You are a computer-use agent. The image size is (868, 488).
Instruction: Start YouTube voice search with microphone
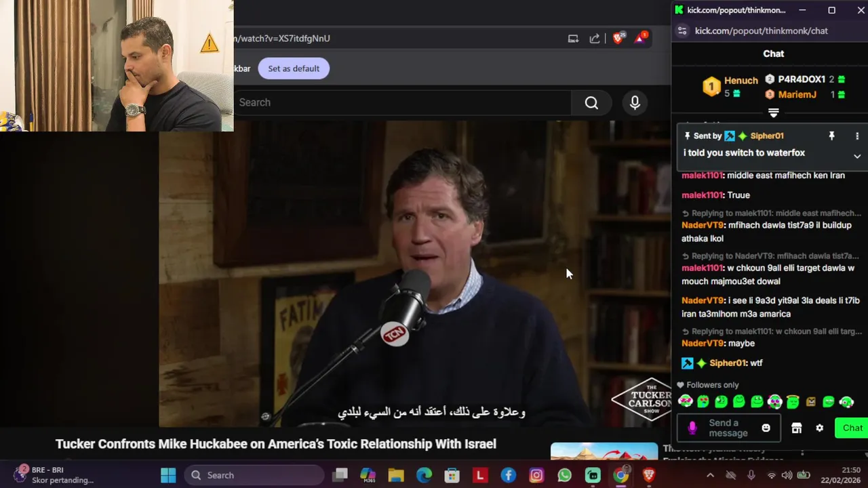[635, 102]
